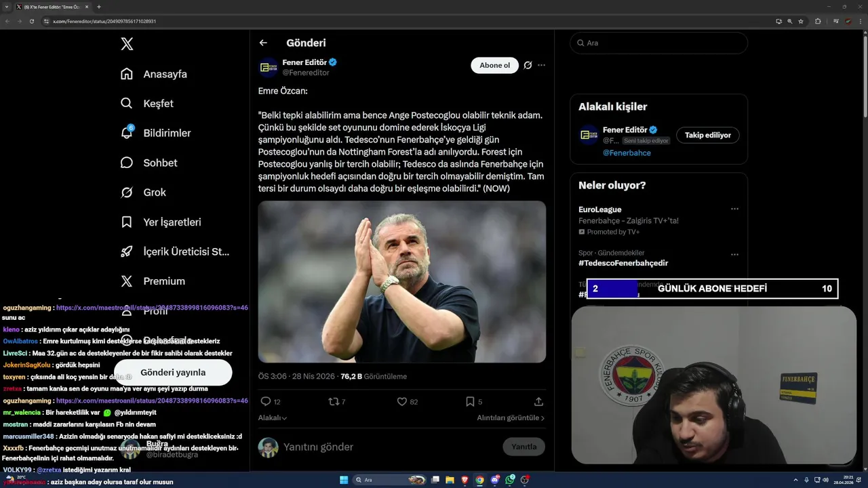Open Sohbet chat page
The width and height of the screenshot is (868, 488).
149,163
